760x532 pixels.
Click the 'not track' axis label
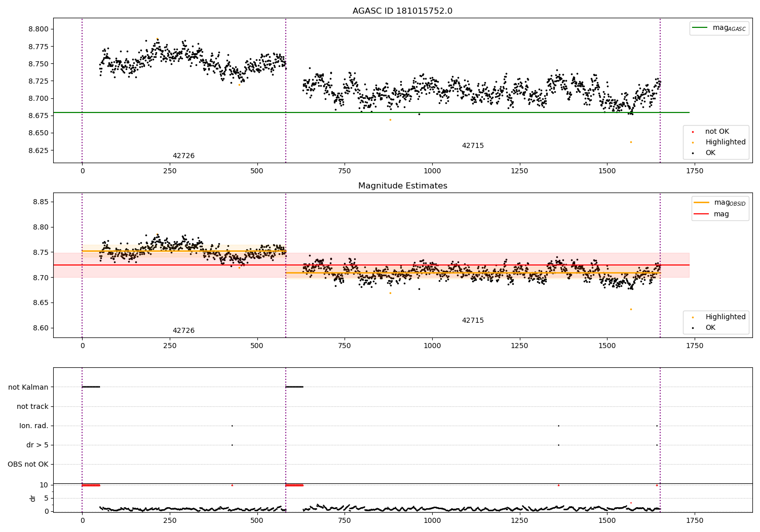point(32,407)
